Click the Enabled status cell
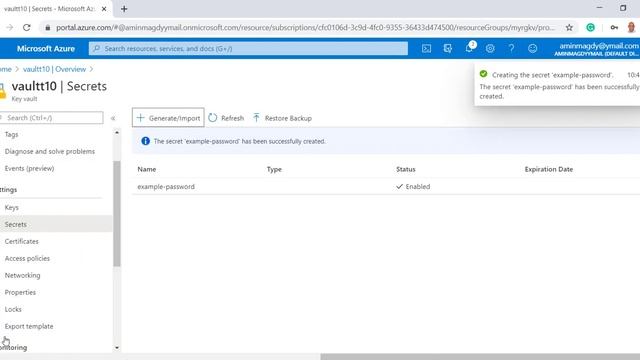 [413, 187]
